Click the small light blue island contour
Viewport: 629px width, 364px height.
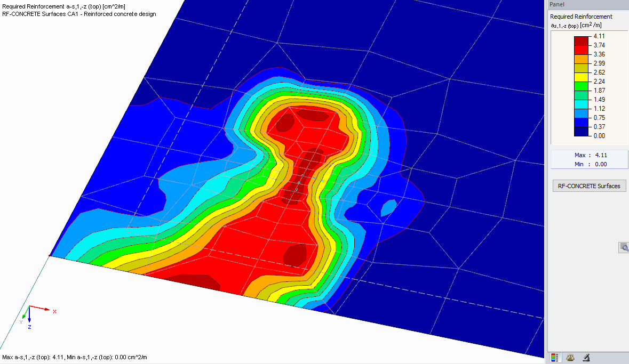[388, 208]
